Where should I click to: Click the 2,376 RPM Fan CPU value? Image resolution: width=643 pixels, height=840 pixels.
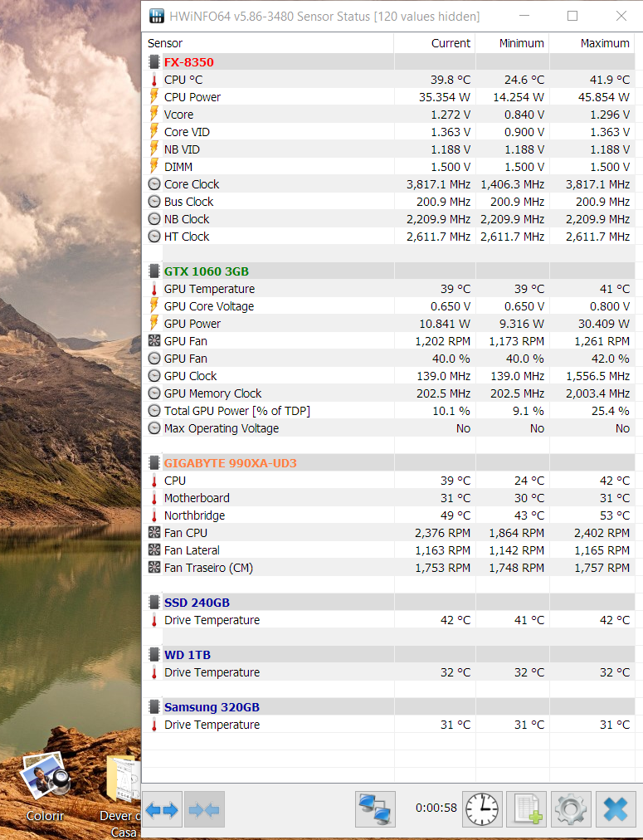point(442,533)
